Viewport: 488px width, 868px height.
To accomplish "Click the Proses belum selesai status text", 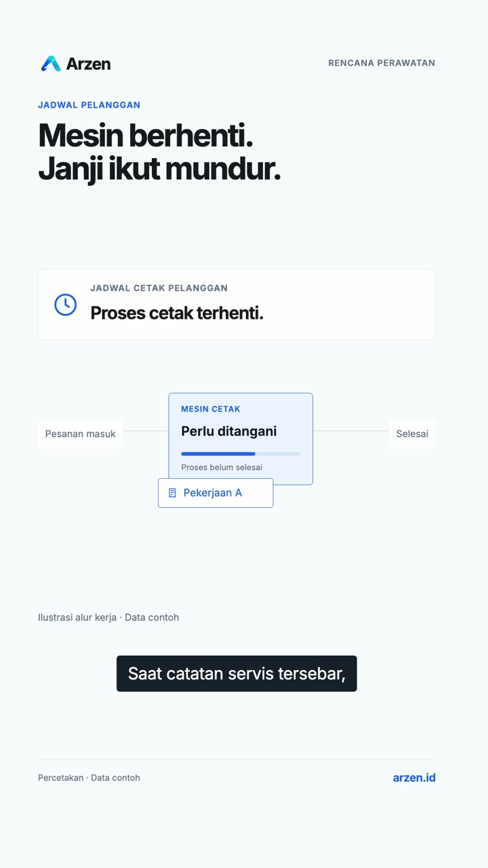I will 222,467.
